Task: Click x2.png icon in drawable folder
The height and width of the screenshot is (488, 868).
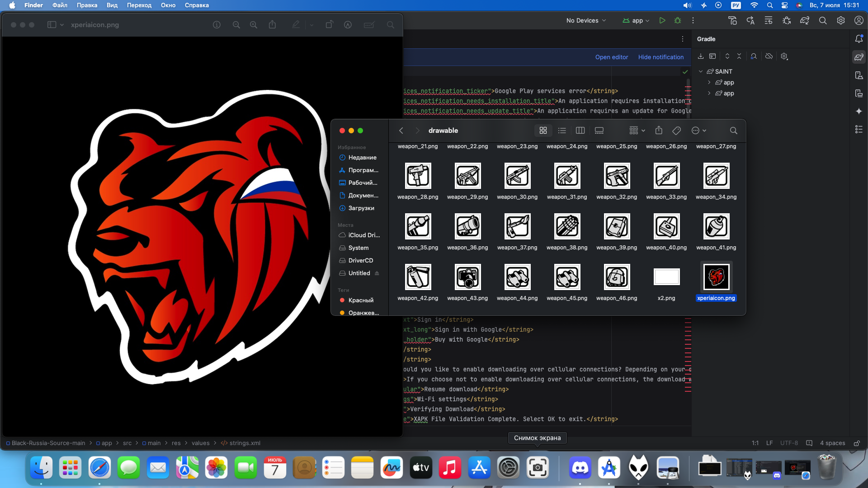Action: 666,277
